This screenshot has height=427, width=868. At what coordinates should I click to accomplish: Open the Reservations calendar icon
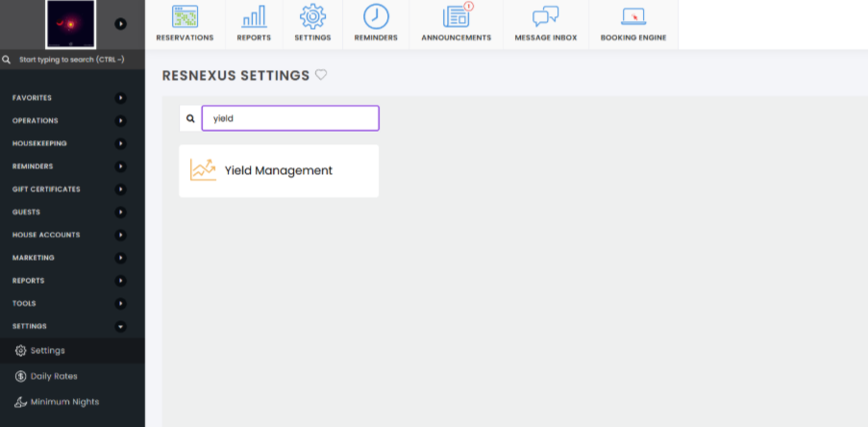coord(185,16)
